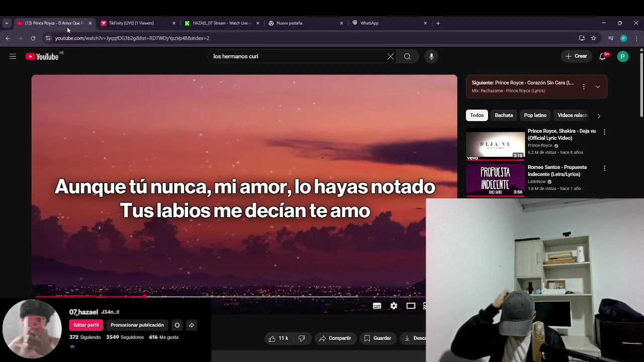Close the TikFinity tab
The image size is (644, 362).
click(x=174, y=23)
